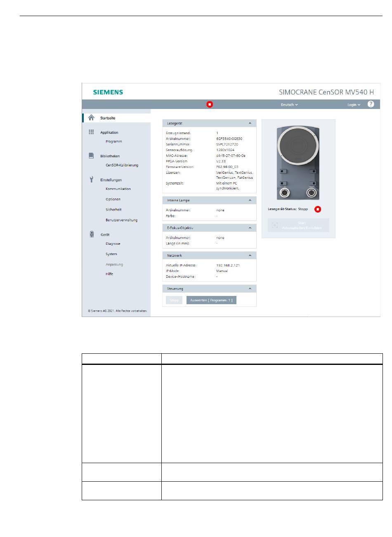Open the Optionen page
Screen dimensions: 392x537
113,199
